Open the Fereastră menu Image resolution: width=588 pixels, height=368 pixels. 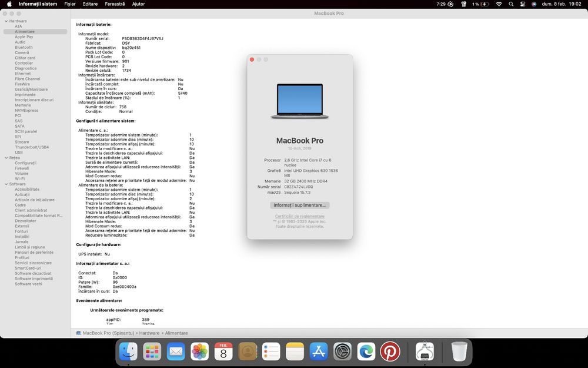tap(115, 4)
